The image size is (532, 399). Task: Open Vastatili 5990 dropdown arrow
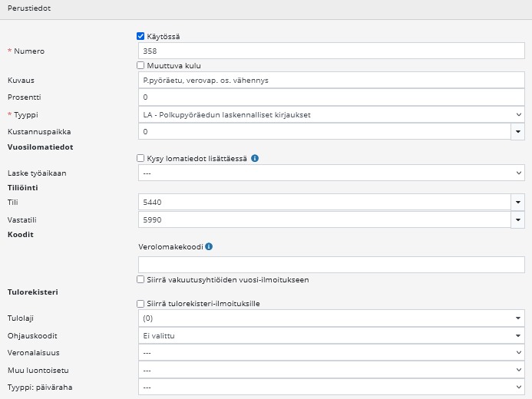click(518, 220)
